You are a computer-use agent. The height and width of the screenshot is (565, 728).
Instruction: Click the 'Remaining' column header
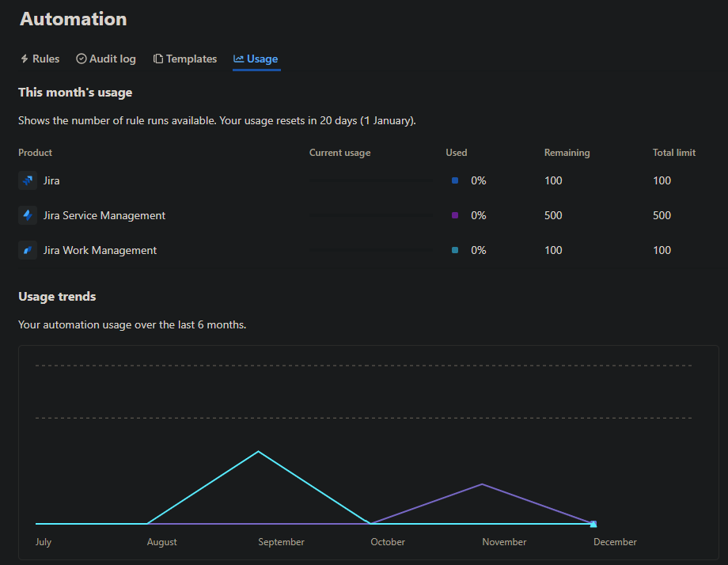pyautogui.click(x=567, y=153)
